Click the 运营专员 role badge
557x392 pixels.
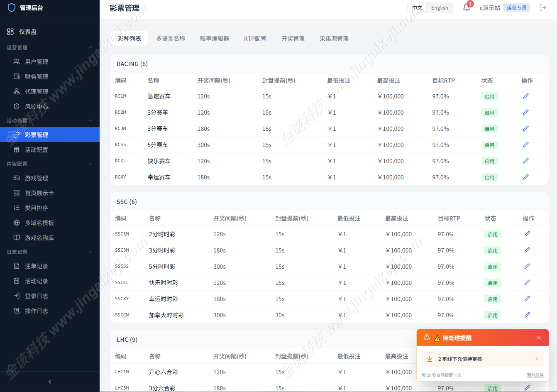click(517, 7)
